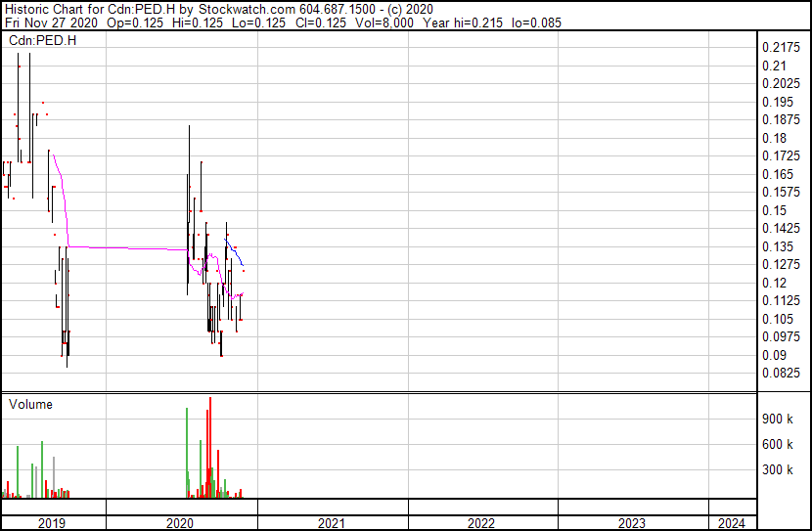
Task: Click the 0.12 price axis label
Action: (773, 283)
